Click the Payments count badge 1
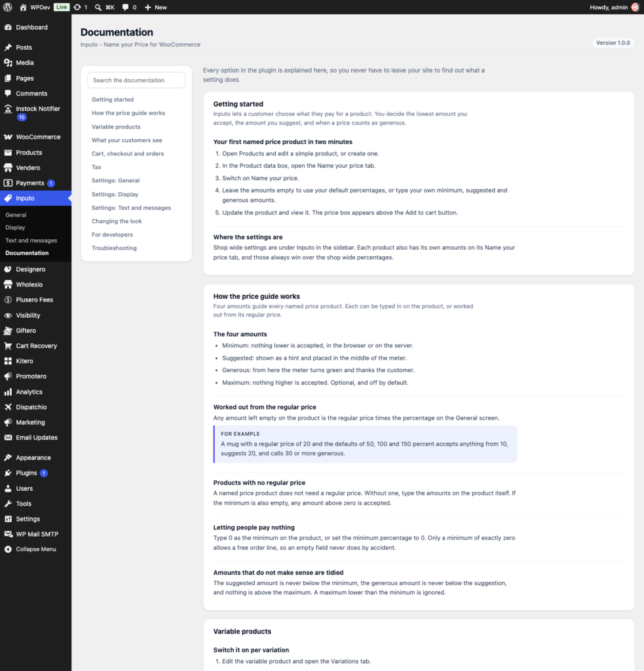This screenshot has width=644, height=671. [51, 183]
